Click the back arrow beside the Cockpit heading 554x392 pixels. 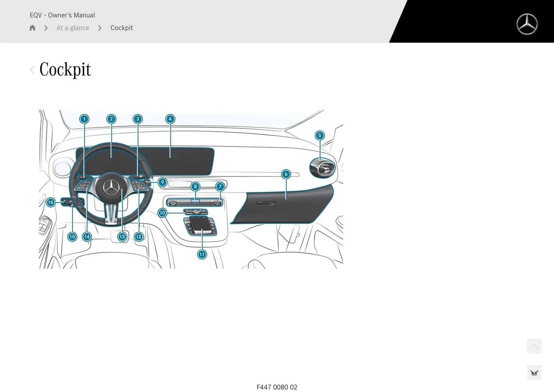[32, 69]
